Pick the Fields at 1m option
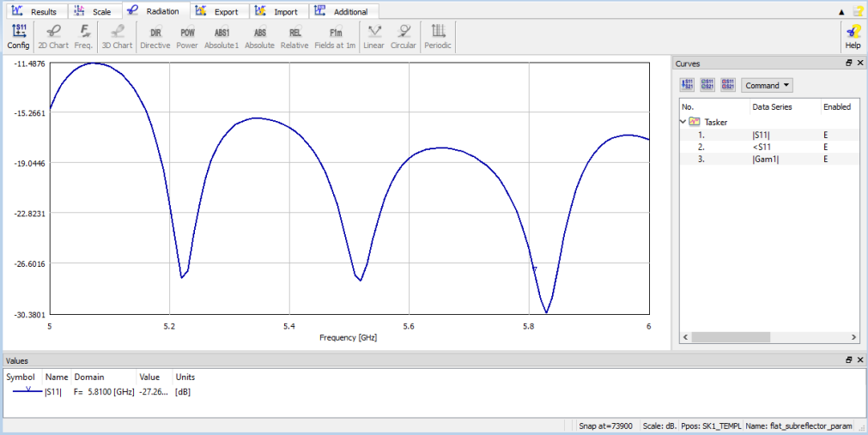Viewport: 868px width, 435px height. 335,37
